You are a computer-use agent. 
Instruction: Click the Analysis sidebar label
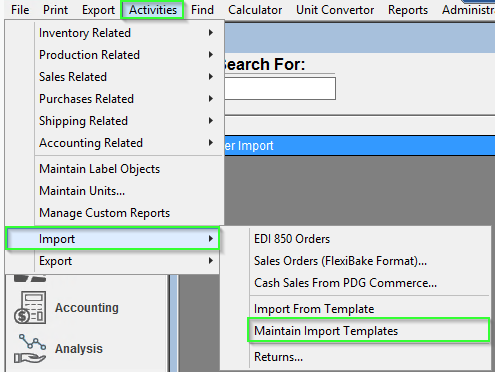tap(79, 349)
